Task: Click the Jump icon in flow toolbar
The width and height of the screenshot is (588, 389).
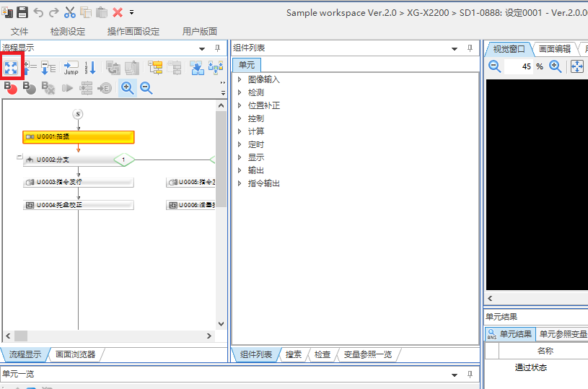Action: [71, 68]
